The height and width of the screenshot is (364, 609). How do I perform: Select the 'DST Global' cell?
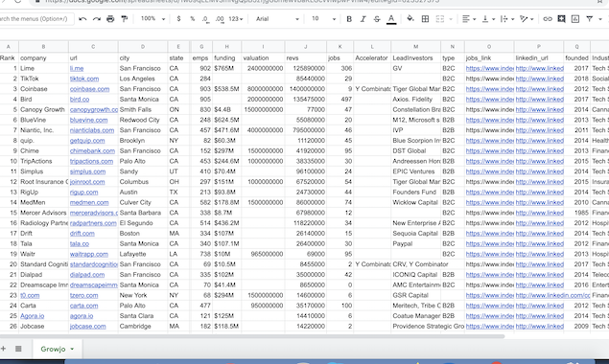(x=416, y=151)
